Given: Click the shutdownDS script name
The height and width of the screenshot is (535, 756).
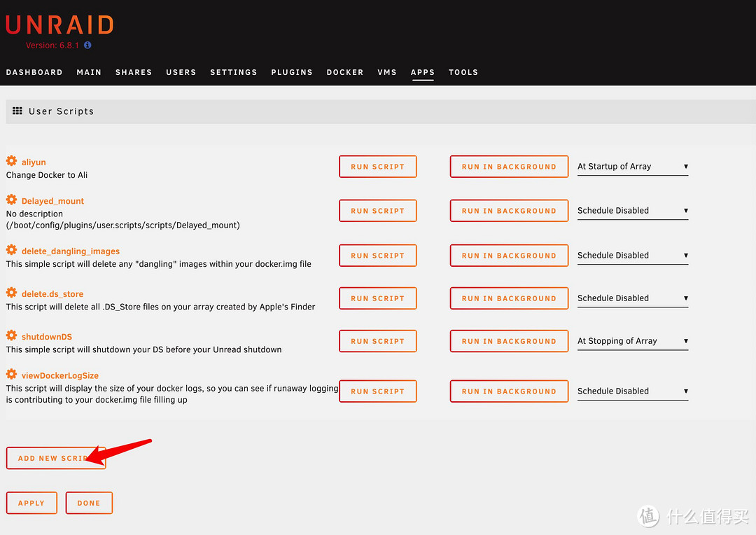Looking at the screenshot, I should click(x=47, y=337).
